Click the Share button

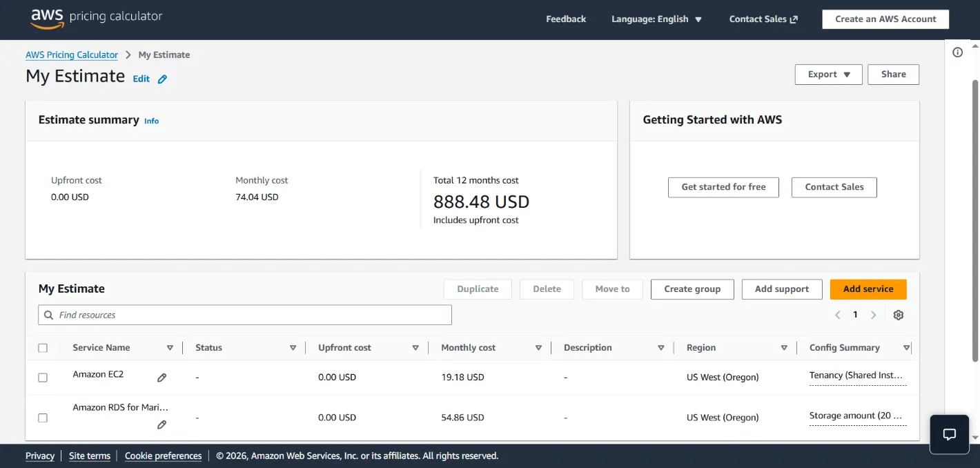tap(893, 75)
